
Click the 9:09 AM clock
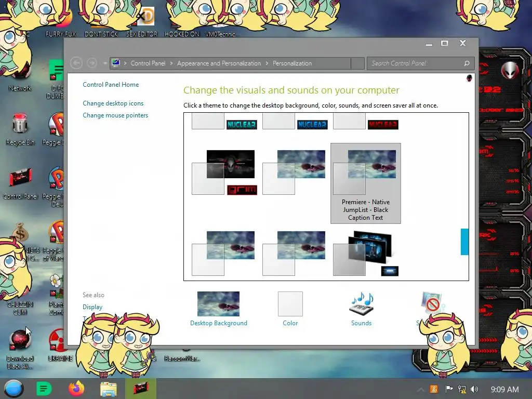click(x=504, y=390)
